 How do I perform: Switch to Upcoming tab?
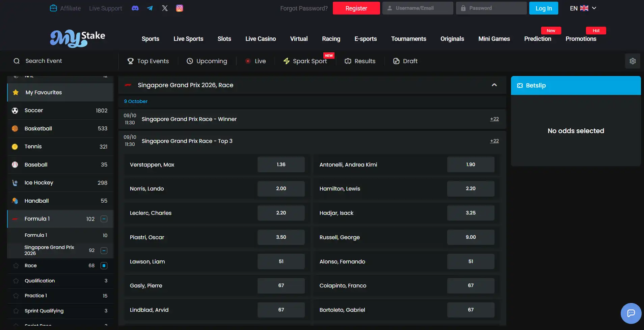pyautogui.click(x=207, y=61)
